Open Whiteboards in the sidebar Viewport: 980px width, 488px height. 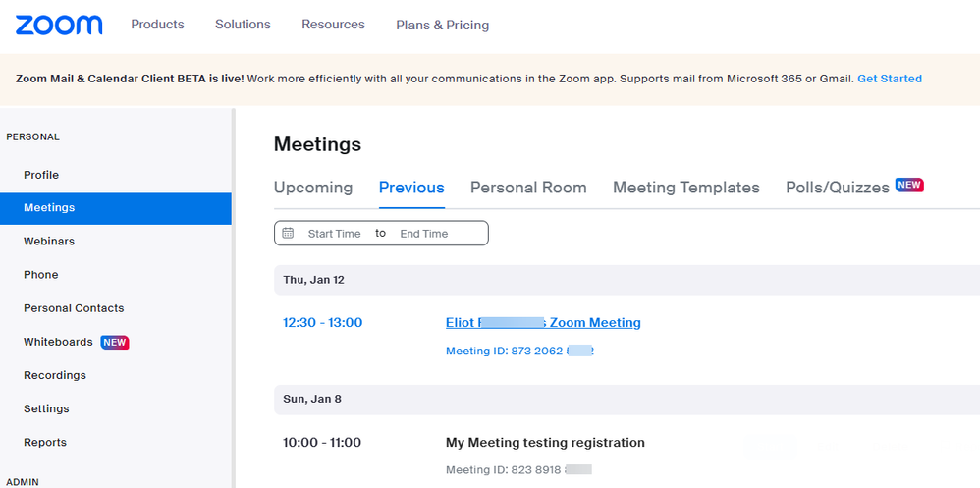pos(59,342)
